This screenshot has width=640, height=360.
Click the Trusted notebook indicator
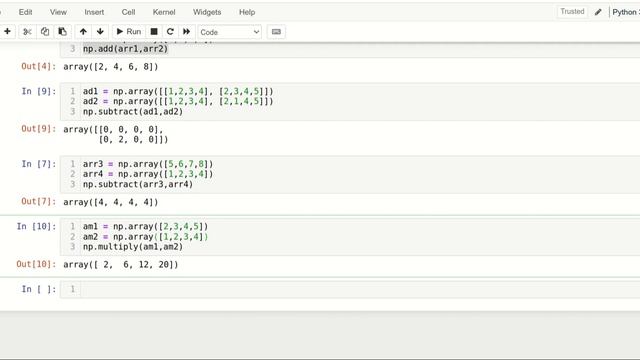[x=572, y=11]
